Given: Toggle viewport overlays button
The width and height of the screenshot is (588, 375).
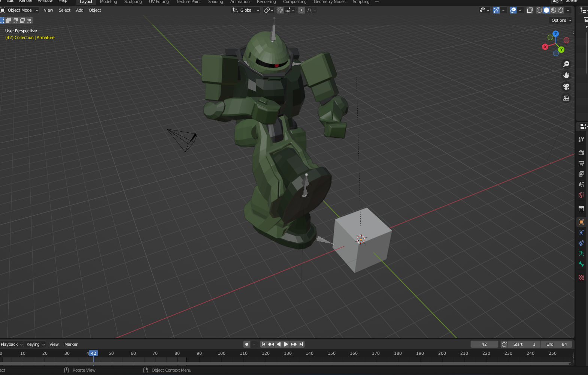Looking at the screenshot, I should click(513, 10).
